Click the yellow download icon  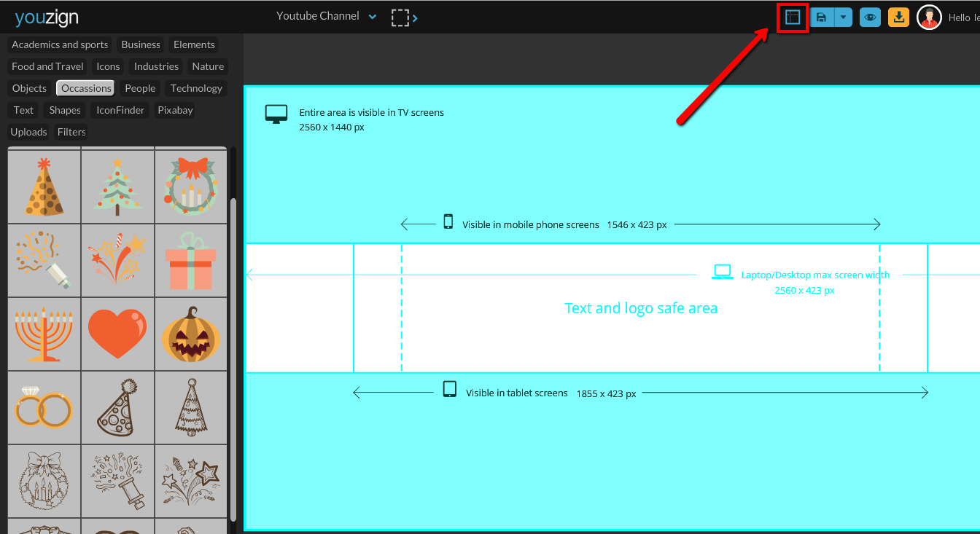click(x=898, y=17)
